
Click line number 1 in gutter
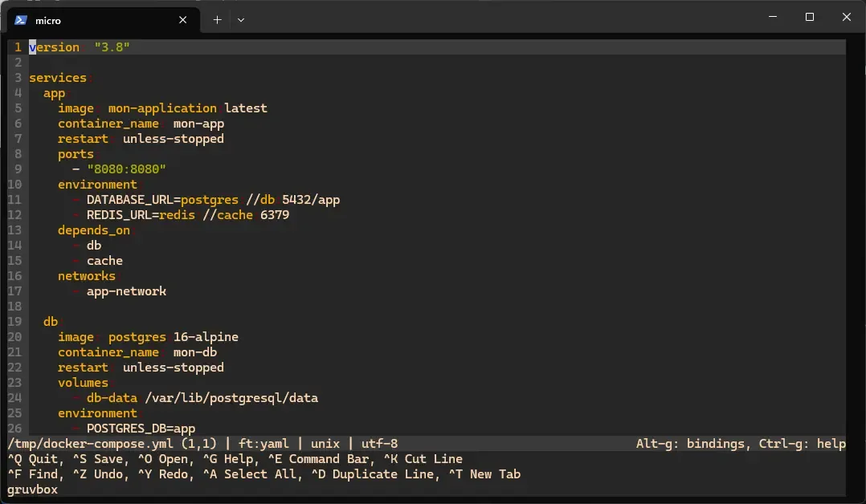click(x=18, y=47)
